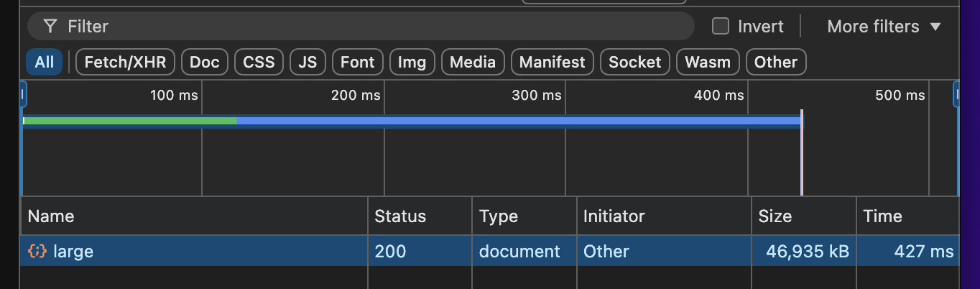Enable the Invert checkbox
The height and width of the screenshot is (289, 980).
click(x=720, y=27)
